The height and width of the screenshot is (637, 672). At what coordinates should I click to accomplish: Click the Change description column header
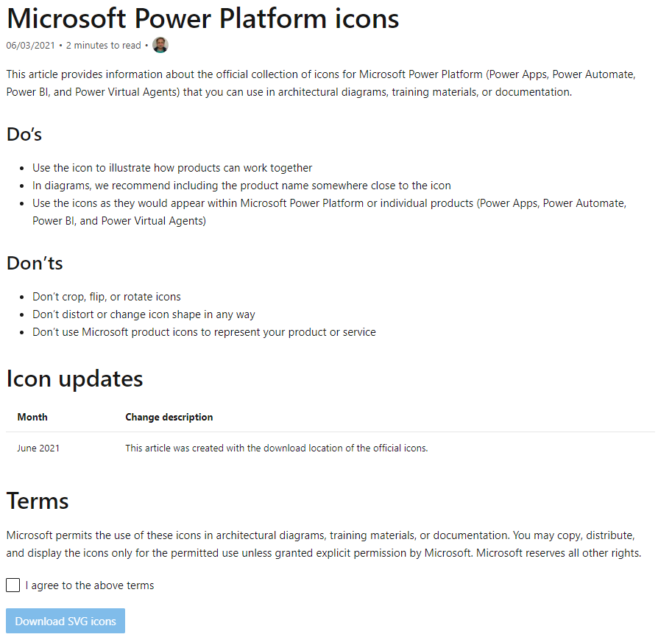[169, 417]
